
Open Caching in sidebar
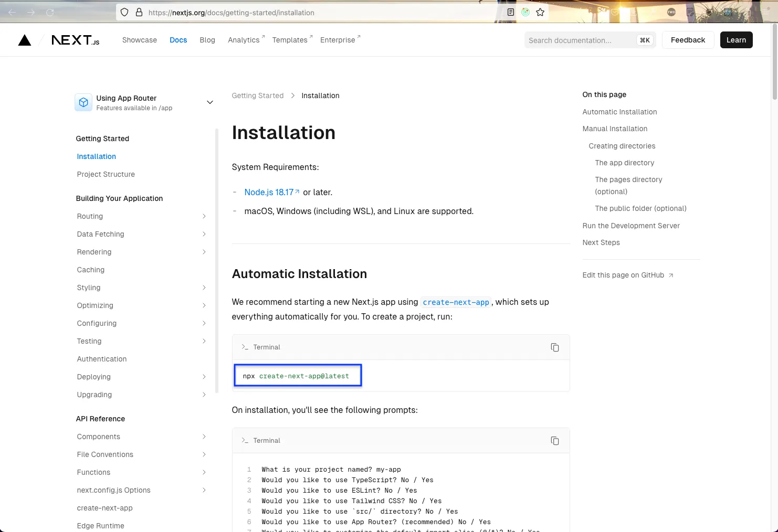pos(91,270)
